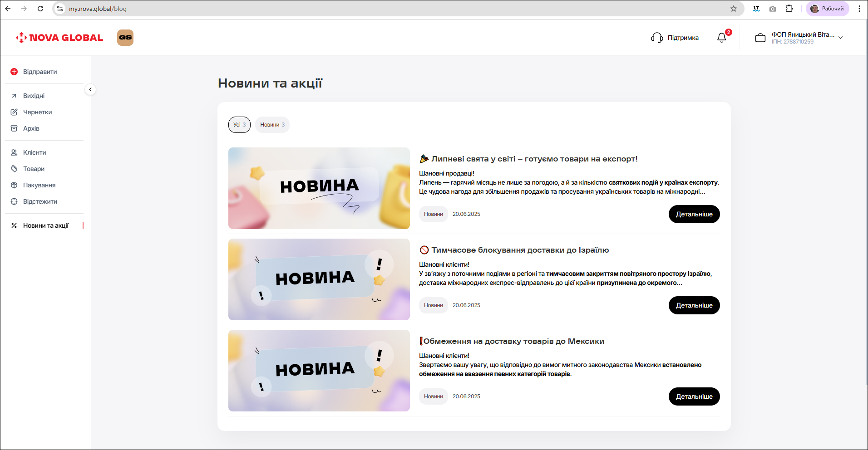
Task: Click the Новини та акції page heading
Action: click(270, 83)
